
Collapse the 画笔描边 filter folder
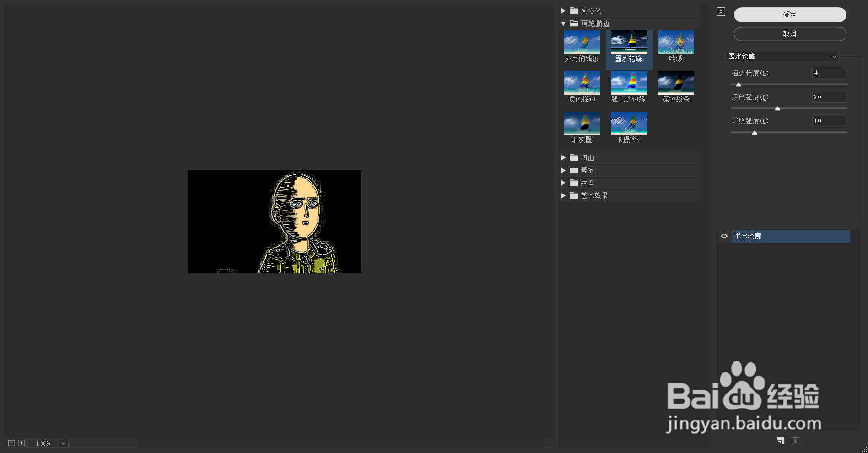click(x=563, y=23)
